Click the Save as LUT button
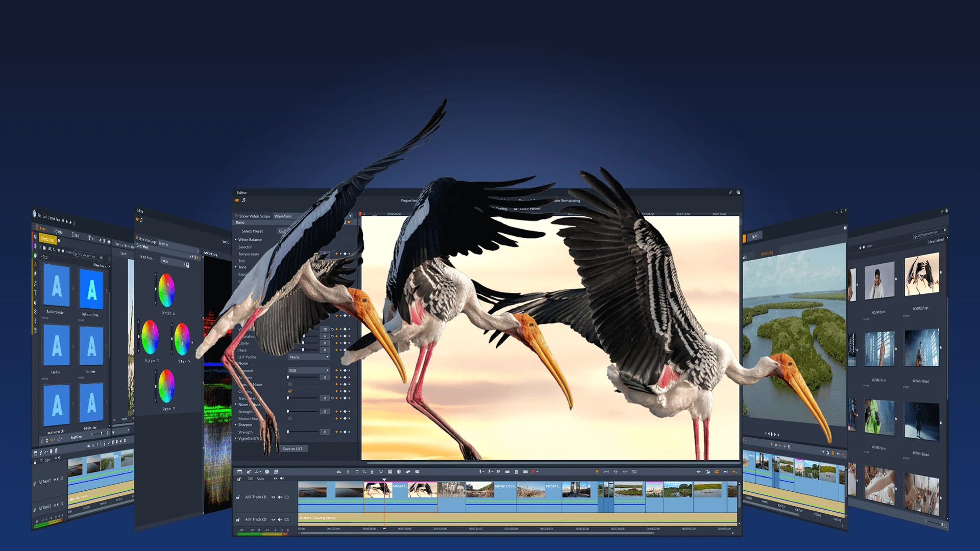 coord(292,448)
